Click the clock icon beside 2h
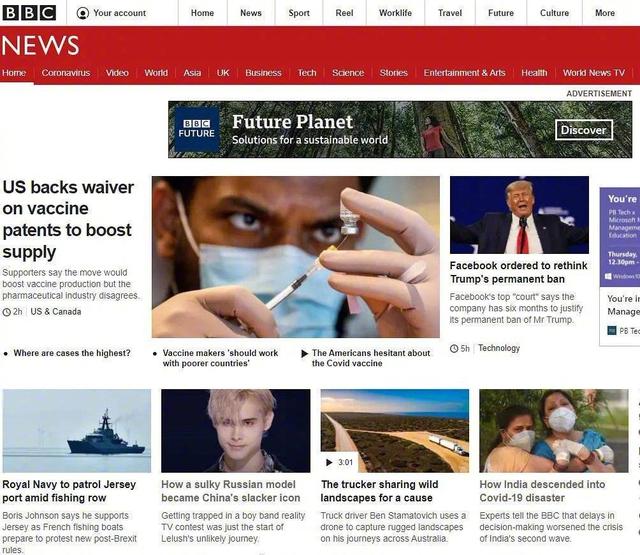The image size is (640, 555). [x=7, y=312]
